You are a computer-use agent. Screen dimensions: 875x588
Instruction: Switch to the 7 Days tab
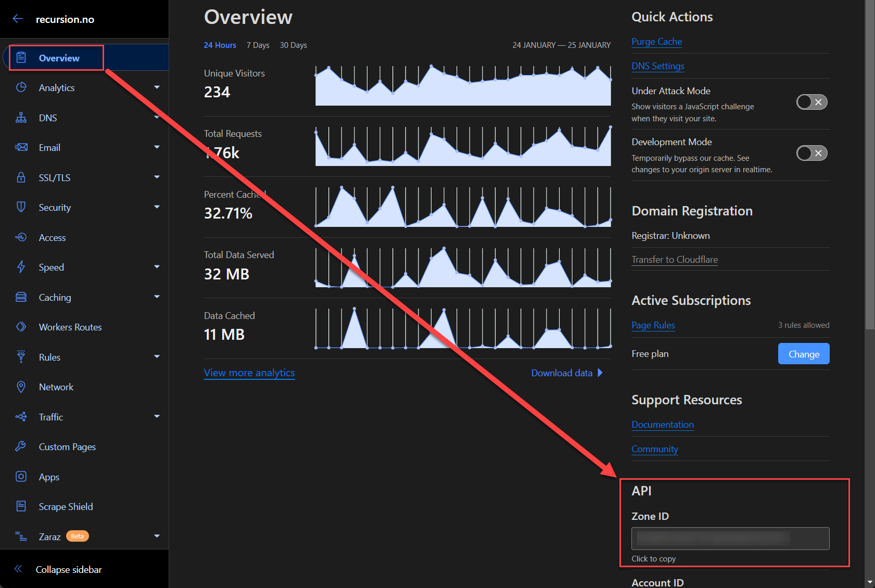pos(258,45)
